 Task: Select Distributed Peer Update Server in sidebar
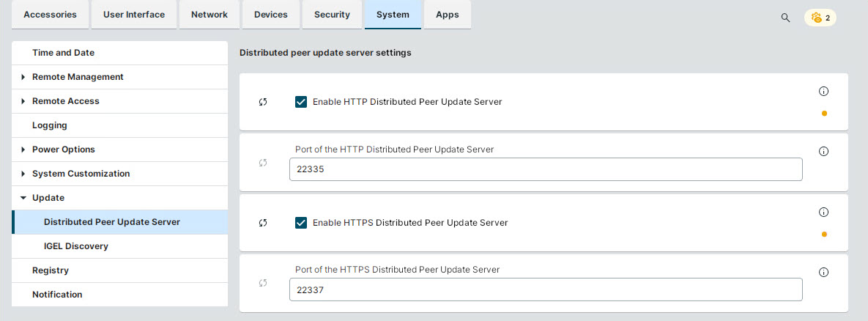(119, 222)
